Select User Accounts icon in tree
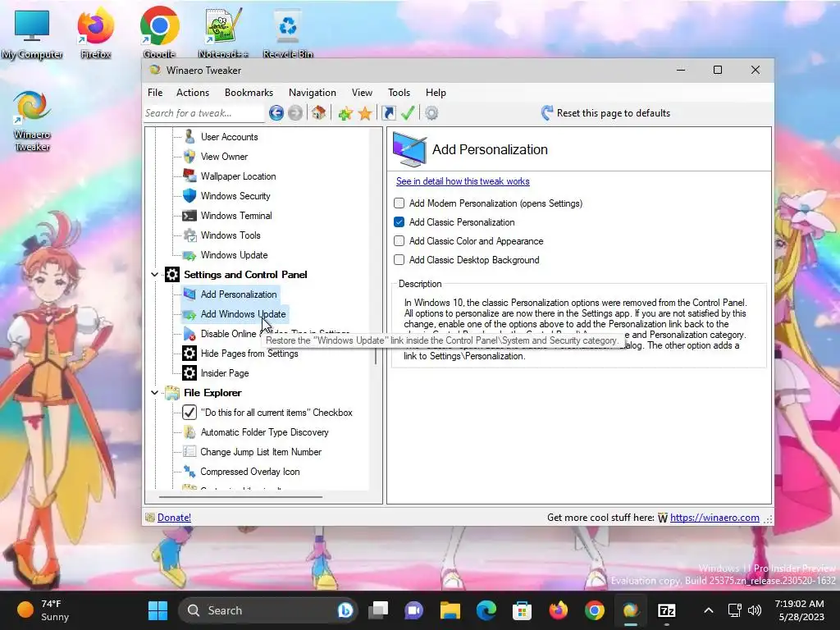This screenshot has width=840, height=630. 189,137
